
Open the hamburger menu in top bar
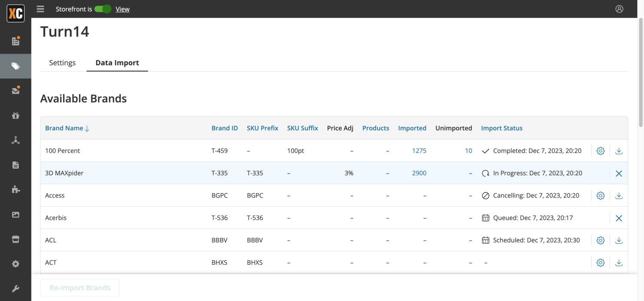coord(40,9)
